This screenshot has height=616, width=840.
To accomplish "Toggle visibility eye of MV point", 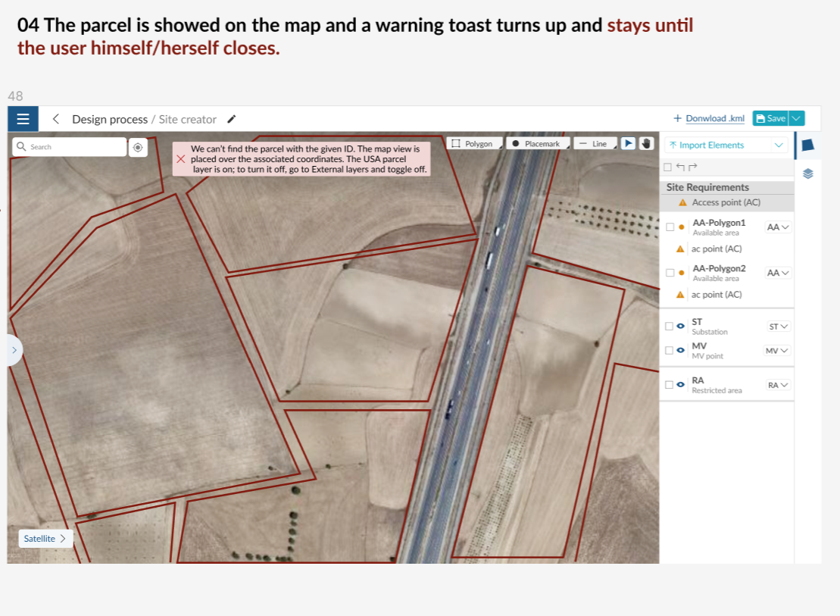I will [x=680, y=351].
